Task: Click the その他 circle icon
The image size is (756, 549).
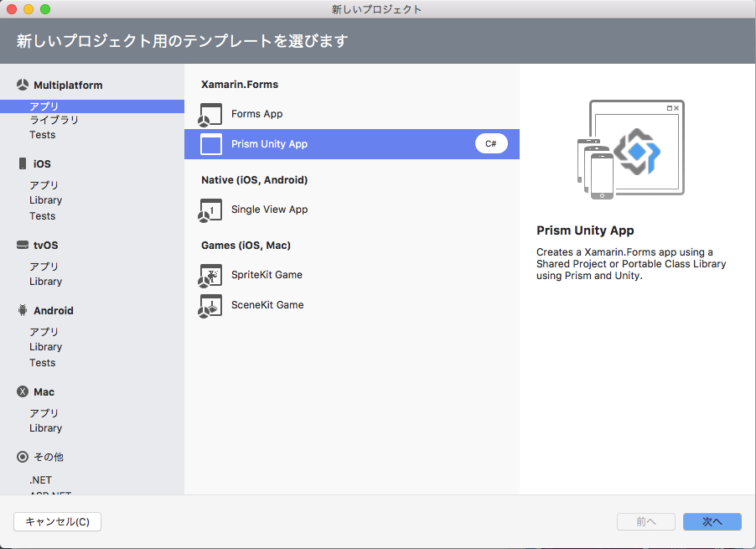Action: click(x=23, y=457)
